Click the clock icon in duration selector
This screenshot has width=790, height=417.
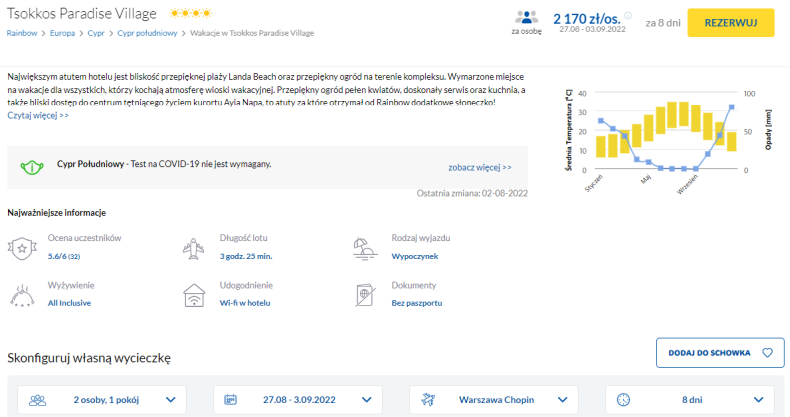(x=623, y=400)
